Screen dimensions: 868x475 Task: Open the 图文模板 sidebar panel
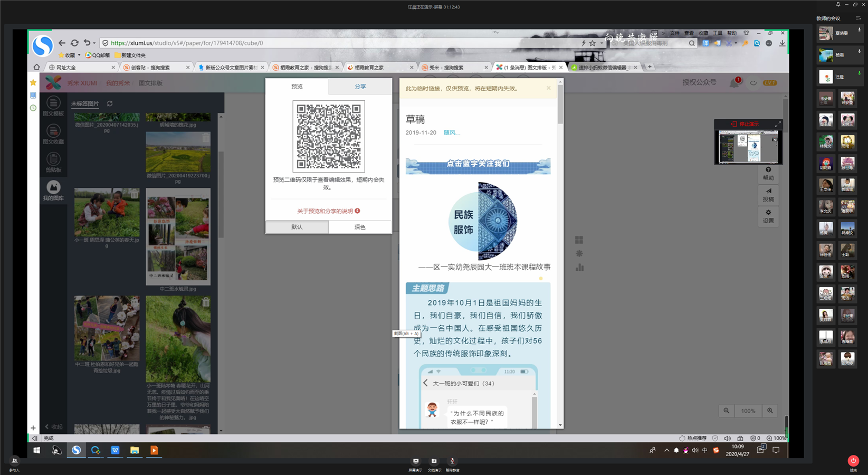(53, 106)
